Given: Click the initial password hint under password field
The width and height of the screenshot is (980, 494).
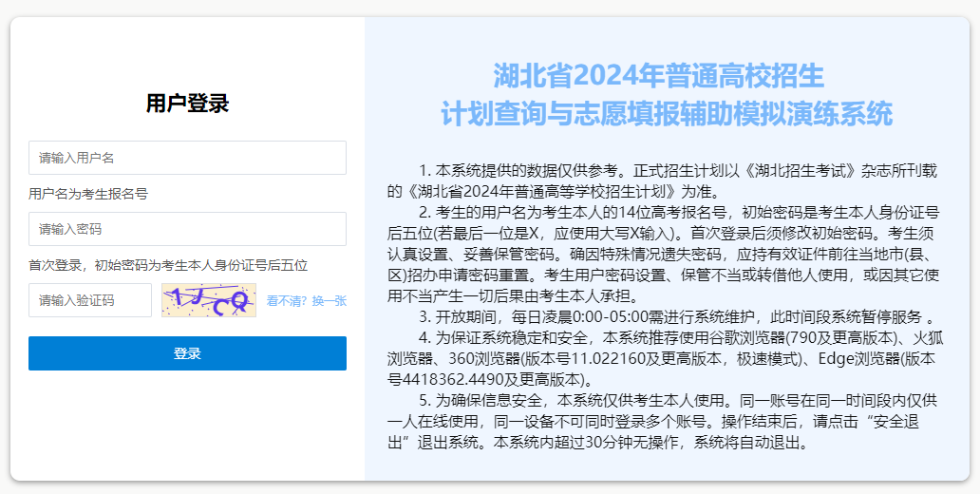Looking at the screenshot, I should [168, 265].
